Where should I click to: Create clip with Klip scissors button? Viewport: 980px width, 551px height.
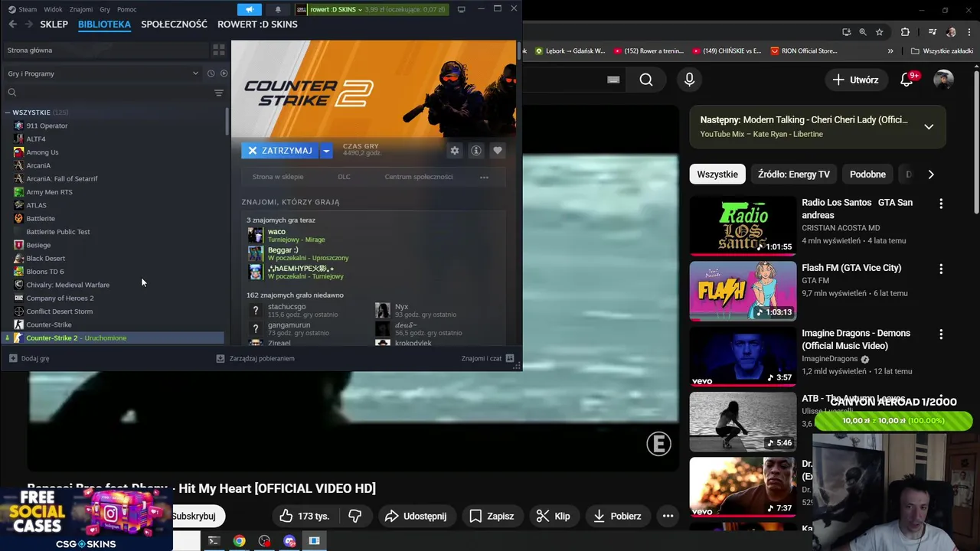(554, 516)
